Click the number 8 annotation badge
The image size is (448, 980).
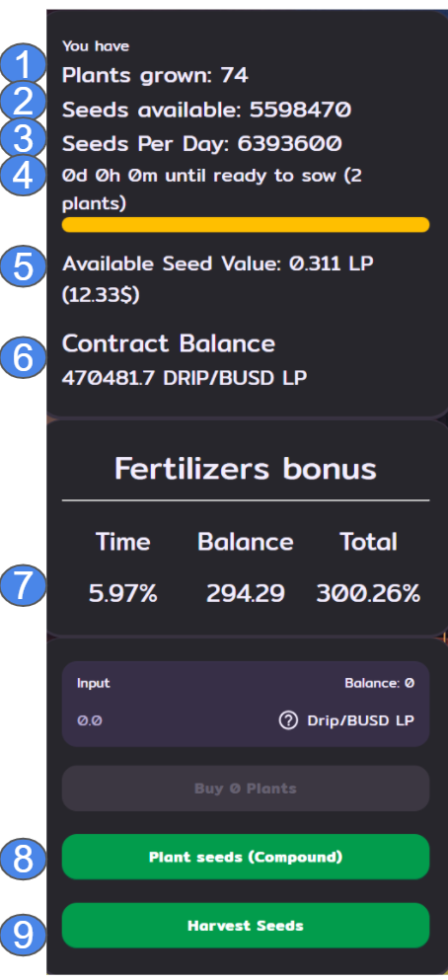23,859
